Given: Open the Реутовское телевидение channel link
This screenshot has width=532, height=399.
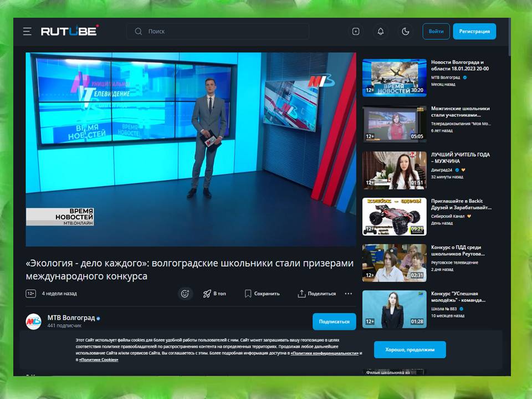Looking at the screenshot, I should tap(454, 263).
